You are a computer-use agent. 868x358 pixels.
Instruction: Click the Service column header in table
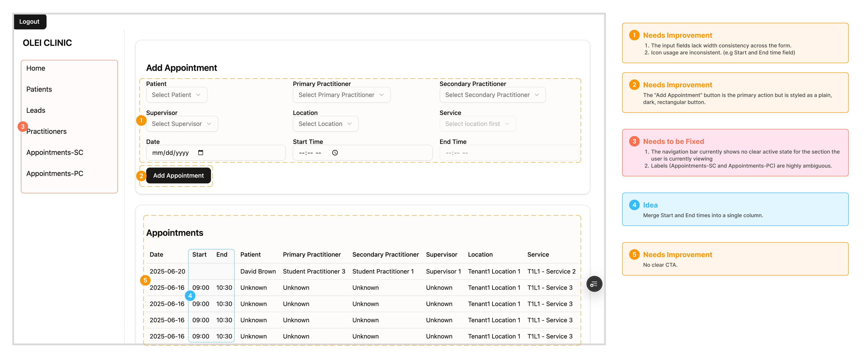click(x=538, y=255)
